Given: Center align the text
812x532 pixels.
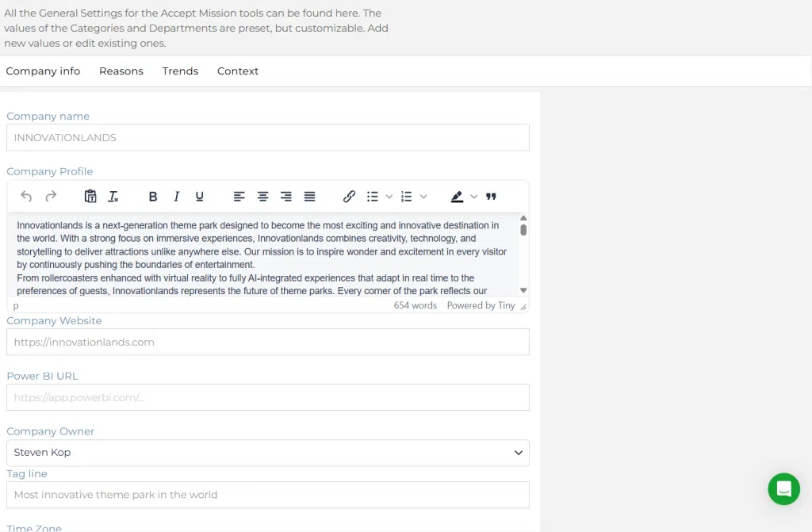Looking at the screenshot, I should coord(262,197).
